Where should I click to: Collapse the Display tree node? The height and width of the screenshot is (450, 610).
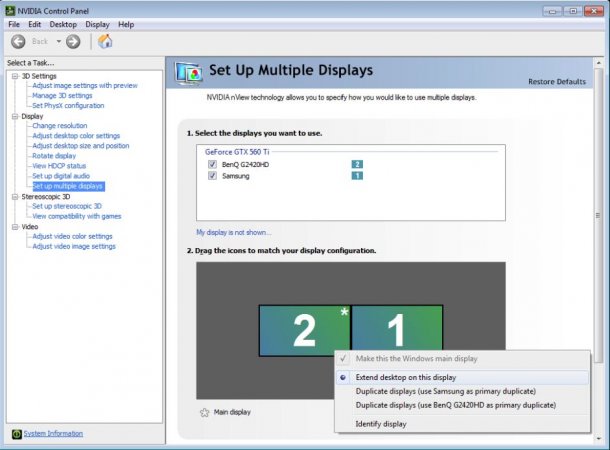[x=15, y=116]
